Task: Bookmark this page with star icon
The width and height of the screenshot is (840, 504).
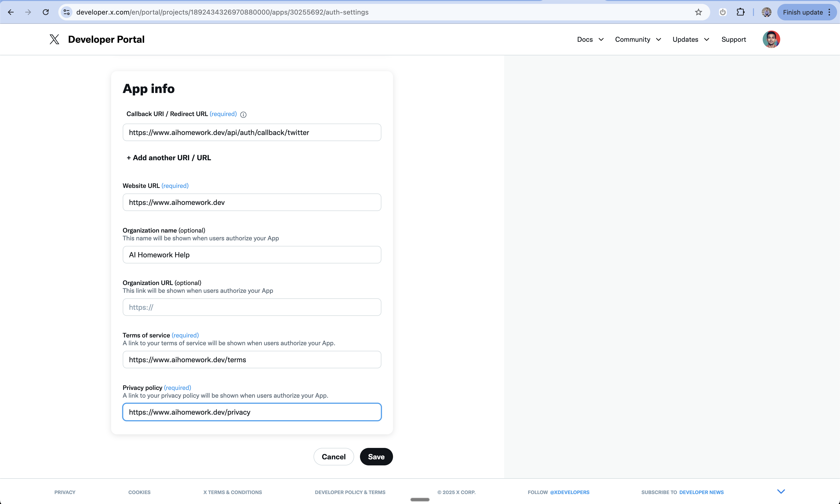Action: 698,12
